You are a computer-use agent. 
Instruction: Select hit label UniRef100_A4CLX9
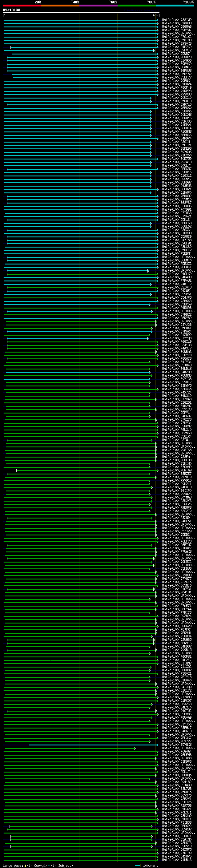point(177,274)
